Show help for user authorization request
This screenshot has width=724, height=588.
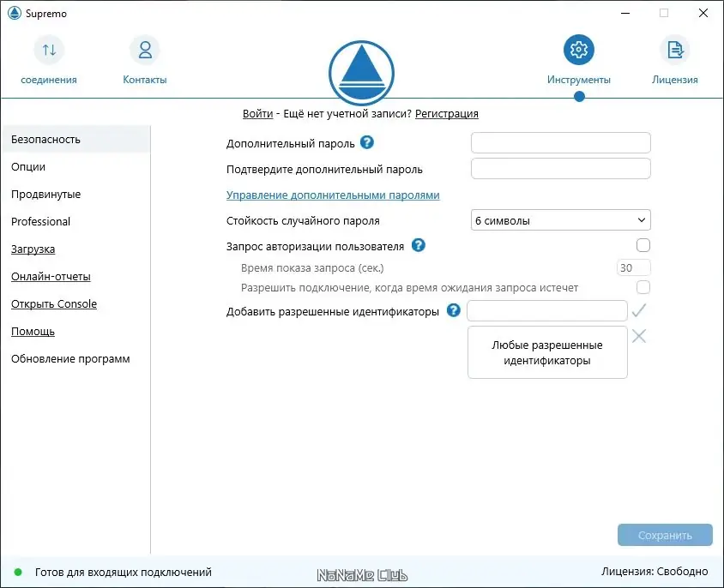[419, 245]
